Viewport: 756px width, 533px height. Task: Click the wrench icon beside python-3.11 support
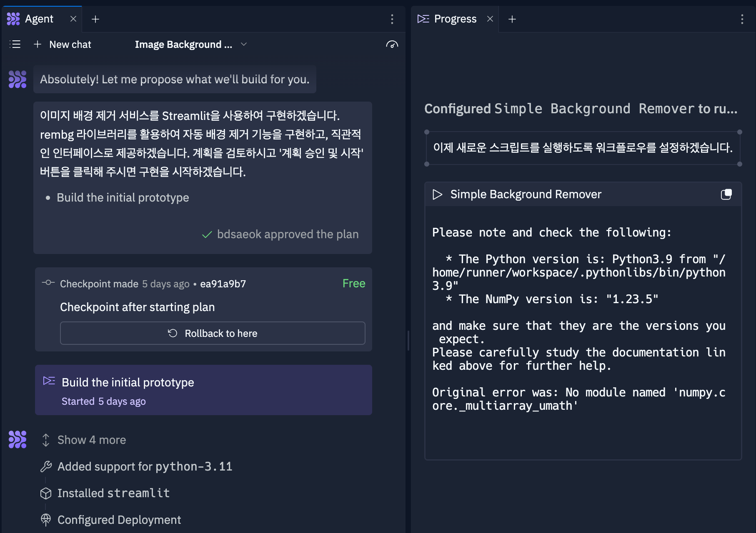47,466
